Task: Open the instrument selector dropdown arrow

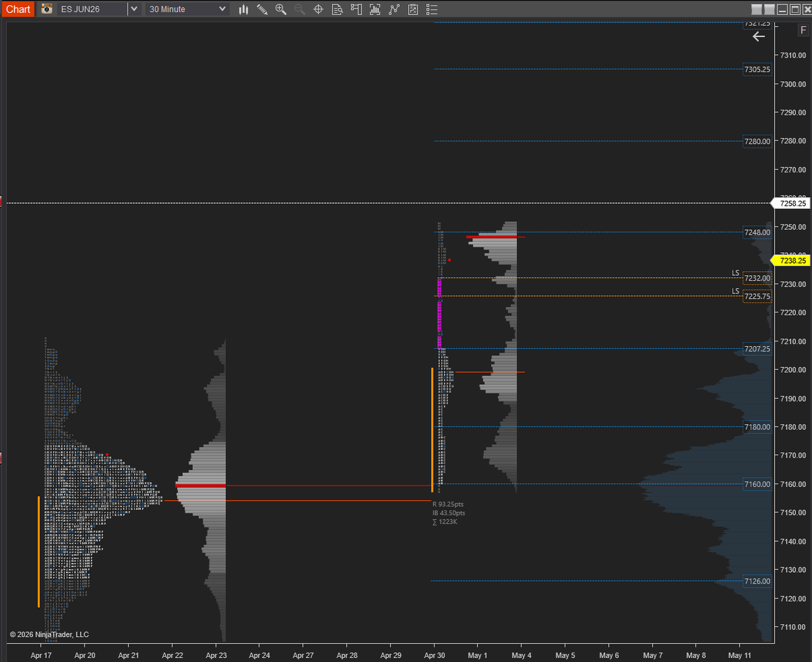Action: [134, 9]
